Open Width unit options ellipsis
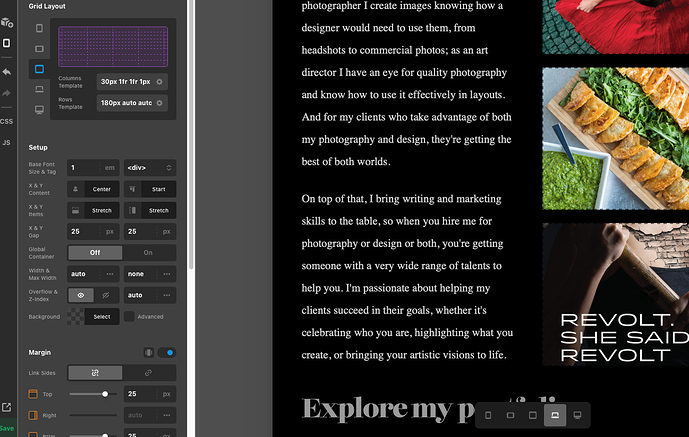This screenshot has height=437, width=689. (x=110, y=274)
